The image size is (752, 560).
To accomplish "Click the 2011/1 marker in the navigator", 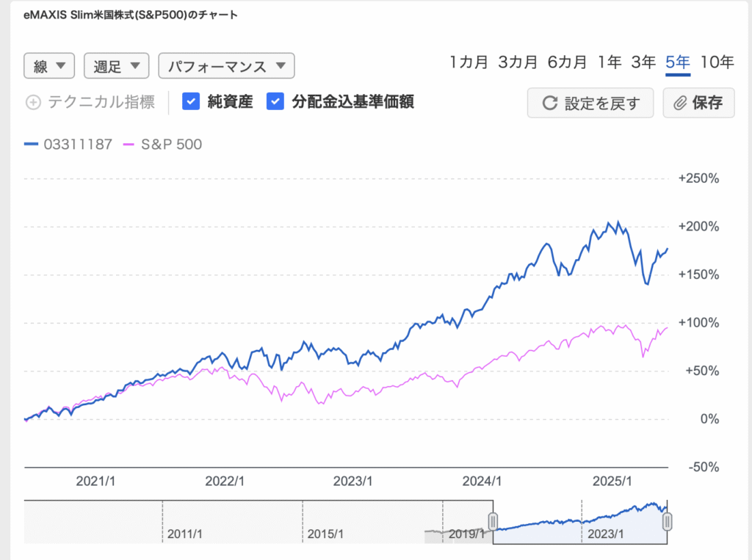I will tap(184, 534).
